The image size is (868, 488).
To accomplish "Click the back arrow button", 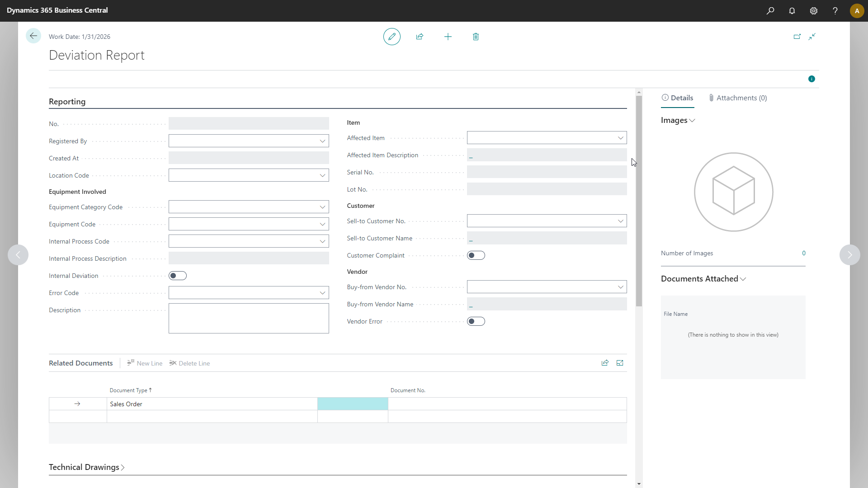I will click(33, 36).
